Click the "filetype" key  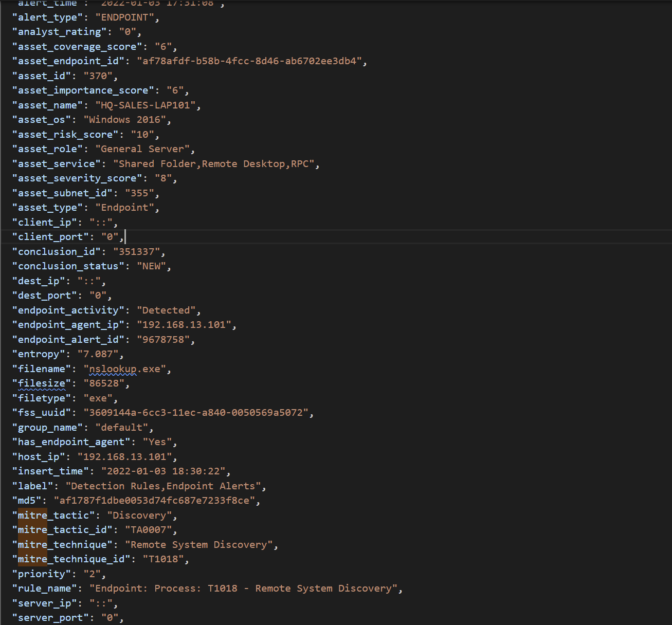pos(42,398)
